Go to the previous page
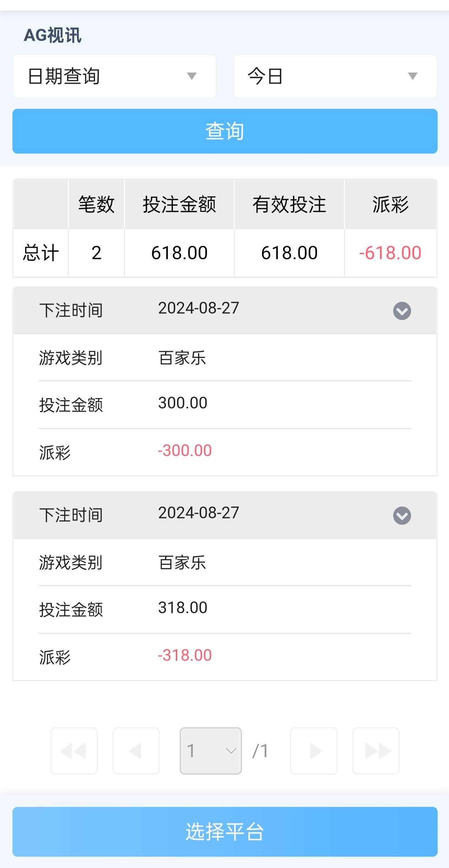 click(136, 751)
